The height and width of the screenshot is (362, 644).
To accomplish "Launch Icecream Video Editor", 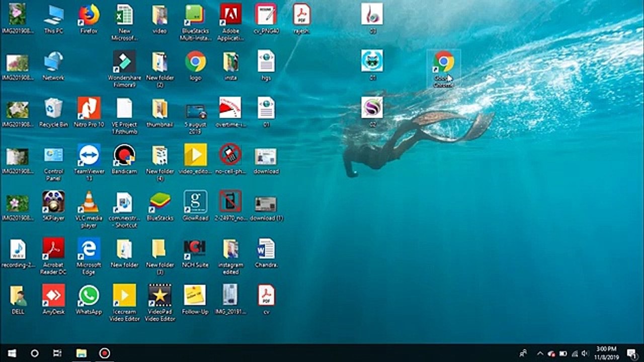I will click(x=124, y=303).
